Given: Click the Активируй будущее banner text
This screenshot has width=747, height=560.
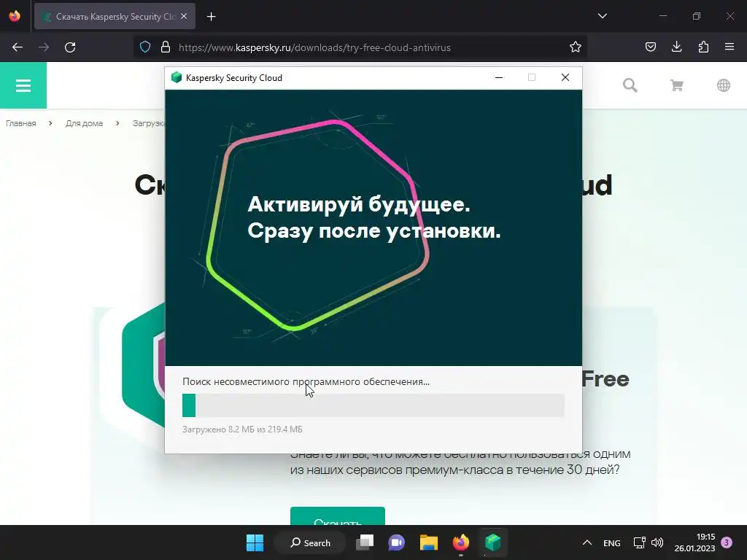Looking at the screenshot, I should click(x=374, y=217).
